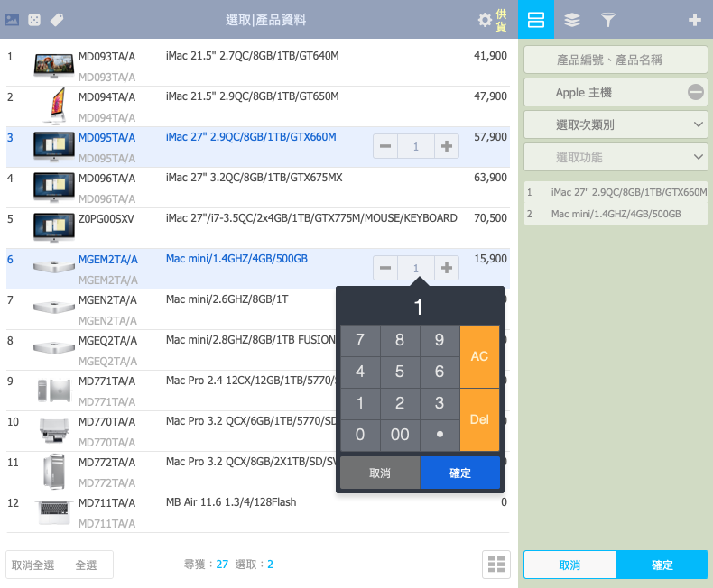Click the 產品編號、產品名稱 search field

tap(616, 60)
